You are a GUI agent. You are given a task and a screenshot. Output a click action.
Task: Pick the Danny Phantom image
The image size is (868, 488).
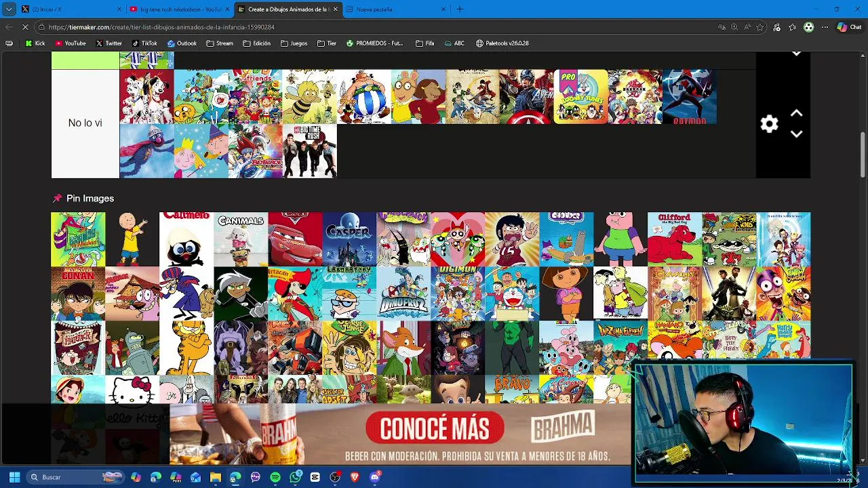(241, 293)
